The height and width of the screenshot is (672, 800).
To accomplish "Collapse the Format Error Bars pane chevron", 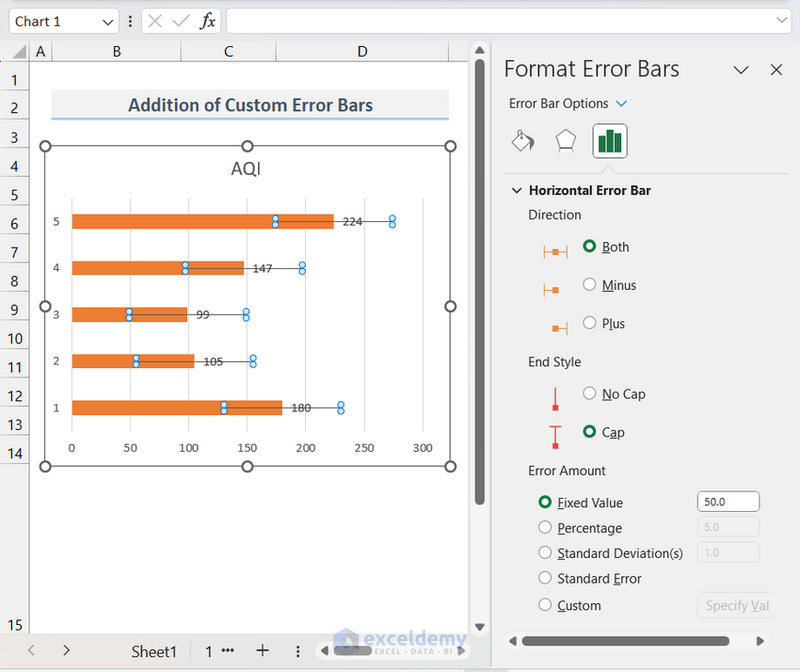I will (741, 69).
